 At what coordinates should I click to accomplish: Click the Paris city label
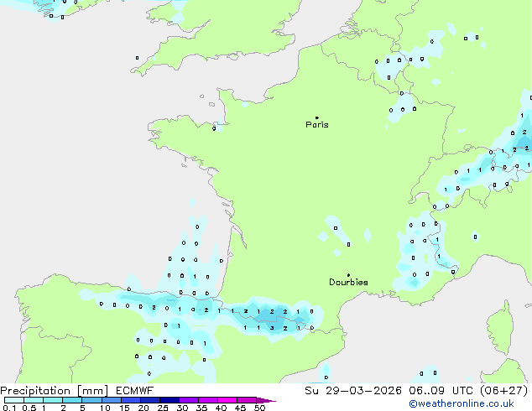(x=317, y=125)
